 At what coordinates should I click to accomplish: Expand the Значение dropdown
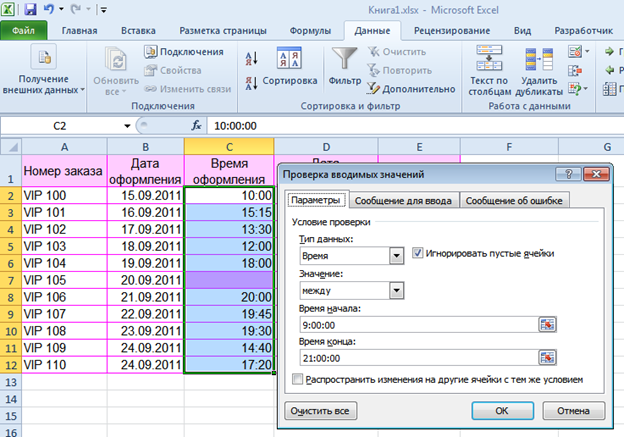point(397,290)
